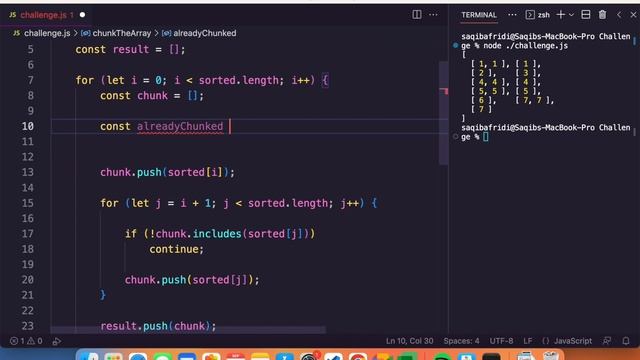The width and height of the screenshot is (640, 360).
Task: Close the terminal panel
Action: point(633,15)
